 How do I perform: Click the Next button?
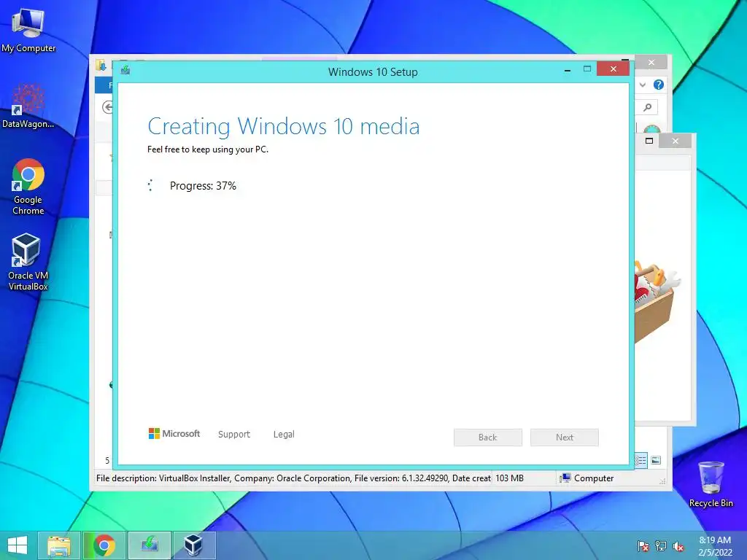(565, 437)
